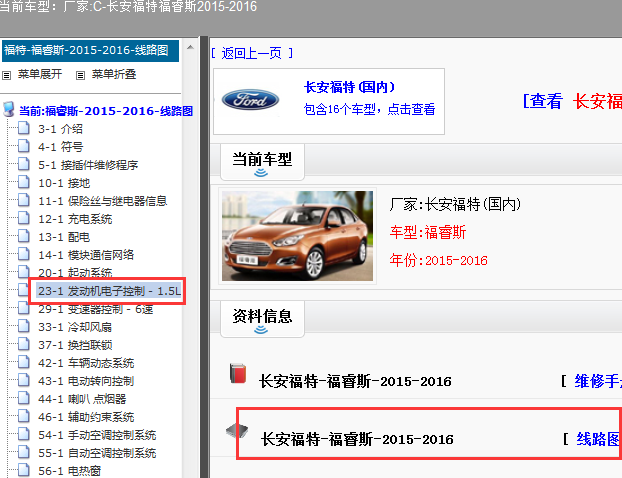Screen dimensions: 622x478
Task: Click the 资料信息 section tab
Action: coord(262,319)
